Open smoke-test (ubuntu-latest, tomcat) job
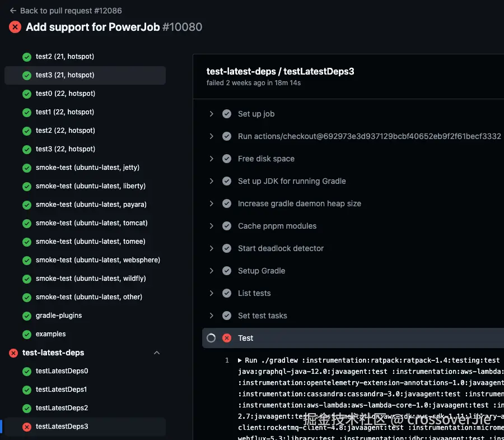Image resolution: width=504 pixels, height=440 pixels. point(91,223)
